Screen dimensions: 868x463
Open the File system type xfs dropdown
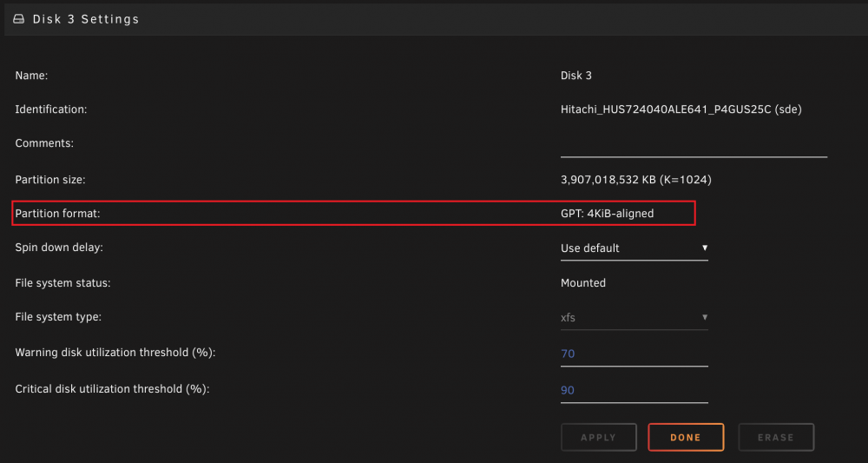[x=634, y=318]
